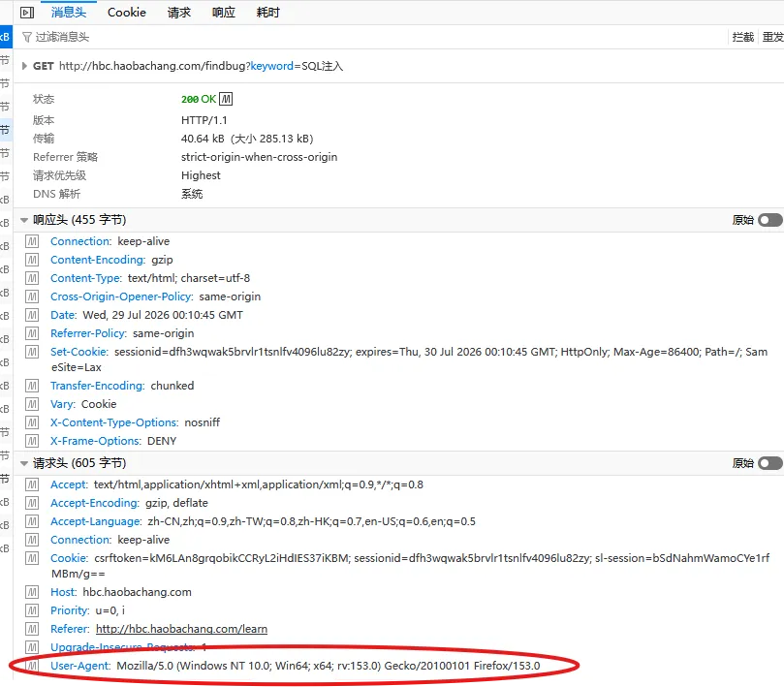
Task: Open MDN docs icon for request Connection header
Action: 32,540
